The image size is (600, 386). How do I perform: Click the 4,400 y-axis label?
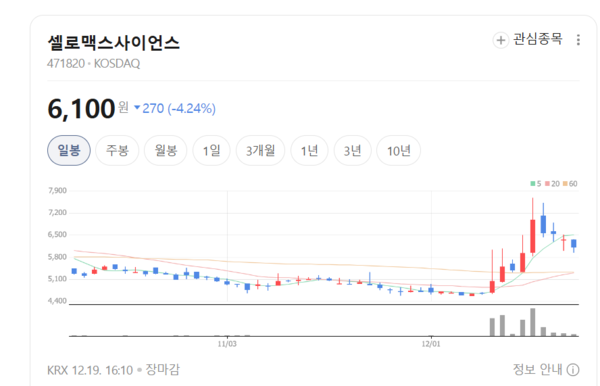(x=57, y=301)
